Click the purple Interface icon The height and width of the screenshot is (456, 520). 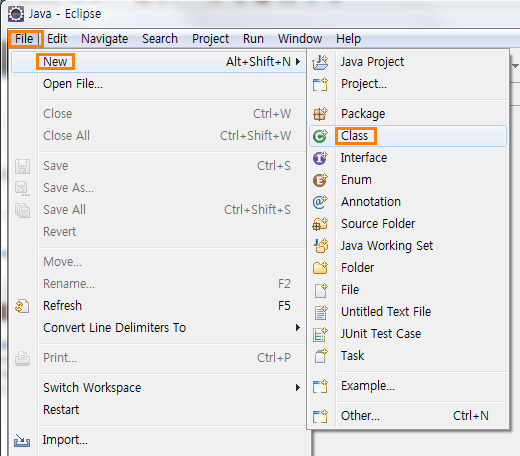point(320,158)
